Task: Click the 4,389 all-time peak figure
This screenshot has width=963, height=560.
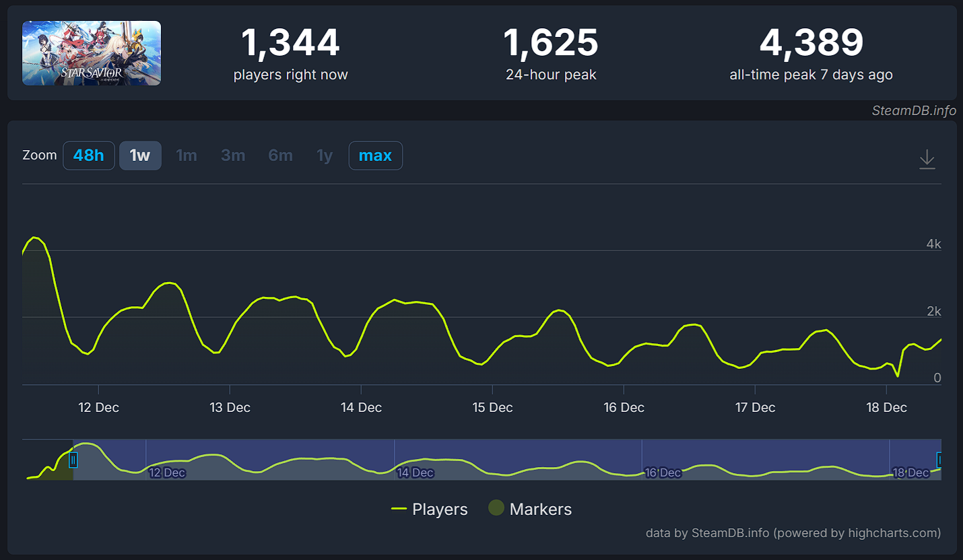Action: coord(811,44)
